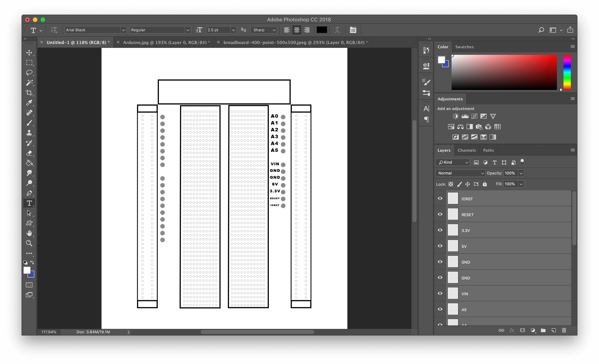The width and height of the screenshot is (599, 364).
Task: Select the Horizontal Type tool
Action: (x=29, y=203)
